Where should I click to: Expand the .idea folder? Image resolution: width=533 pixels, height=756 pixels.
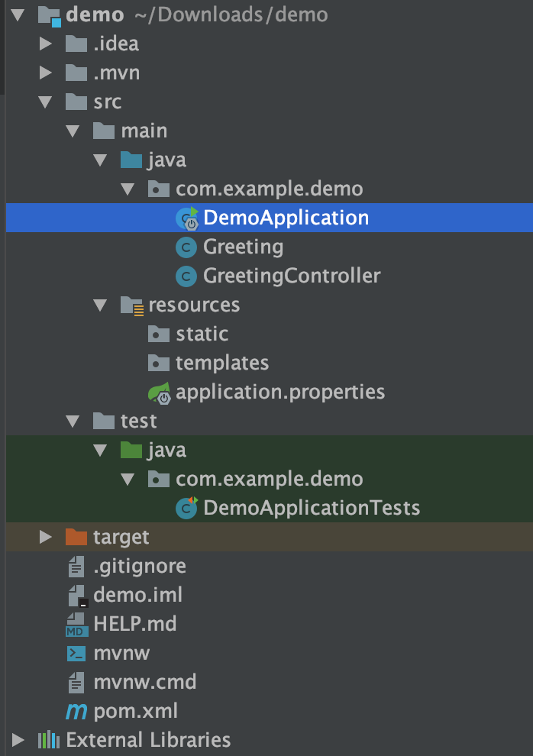[46, 44]
